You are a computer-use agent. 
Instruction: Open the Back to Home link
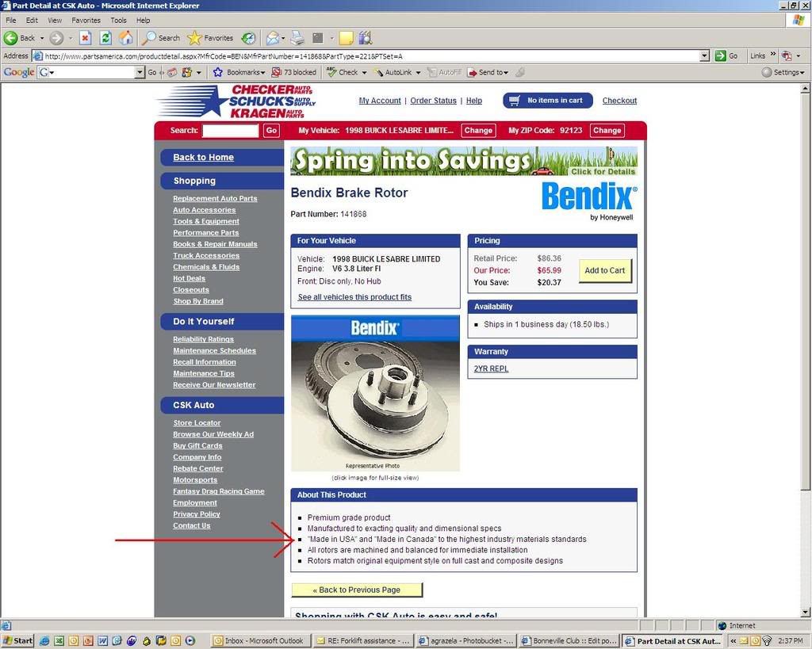coord(203,158)
